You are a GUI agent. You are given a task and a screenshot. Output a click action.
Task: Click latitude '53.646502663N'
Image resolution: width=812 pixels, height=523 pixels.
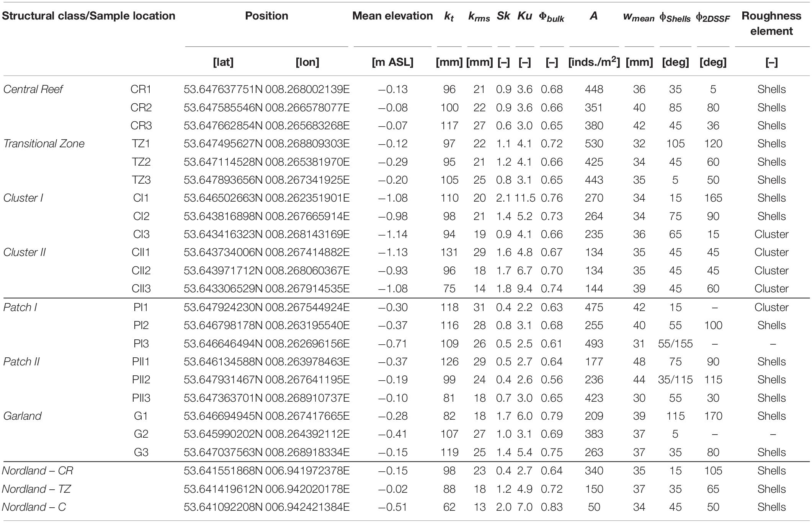coord(223,198)
